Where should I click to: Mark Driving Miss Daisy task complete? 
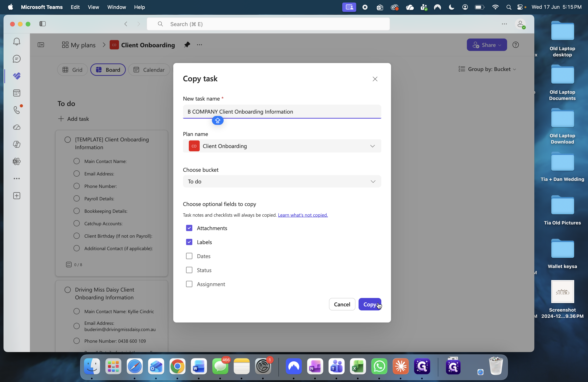[x=68, y=290]
